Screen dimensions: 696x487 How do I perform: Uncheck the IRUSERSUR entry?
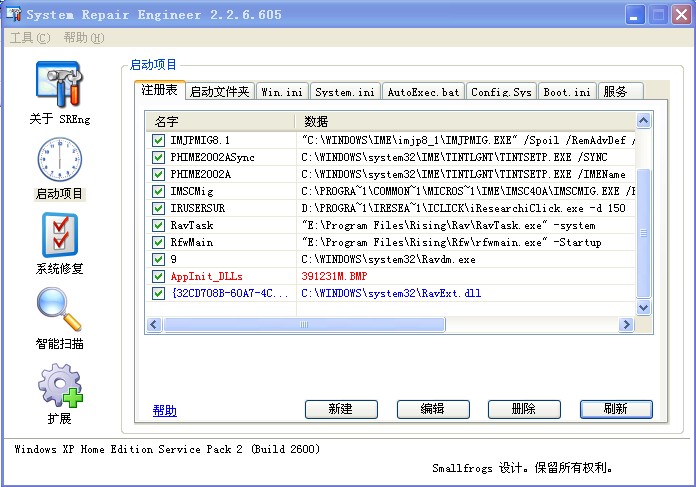coord(158,208)
